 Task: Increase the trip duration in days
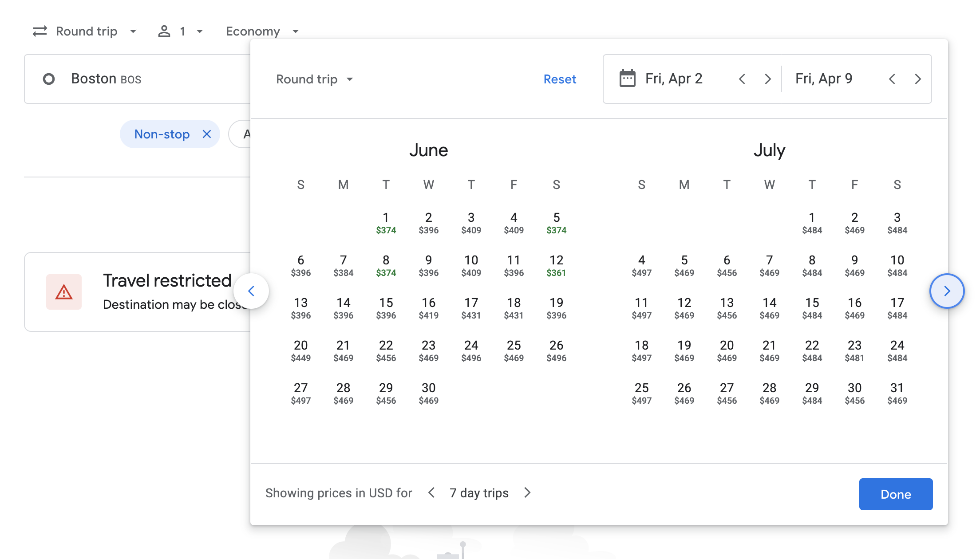527,492
